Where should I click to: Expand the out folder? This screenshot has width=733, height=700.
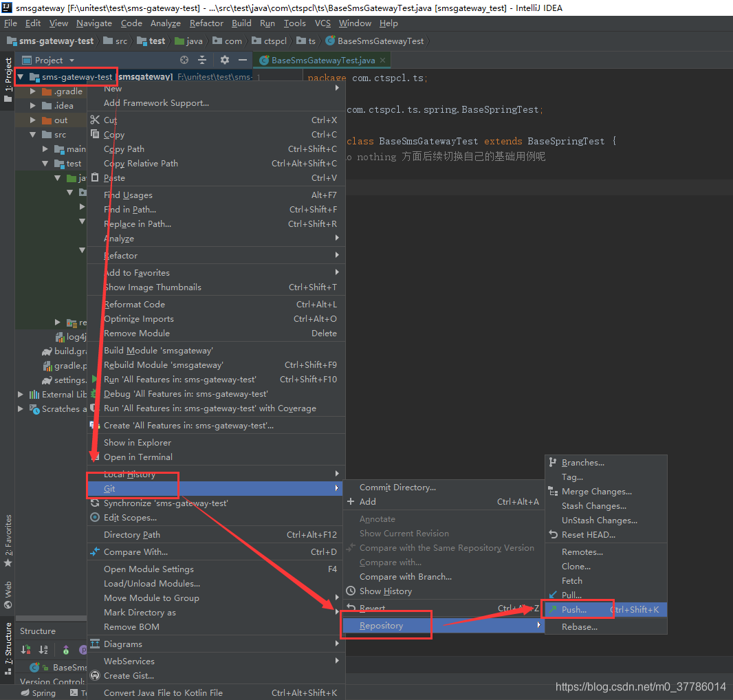[33, 120]
